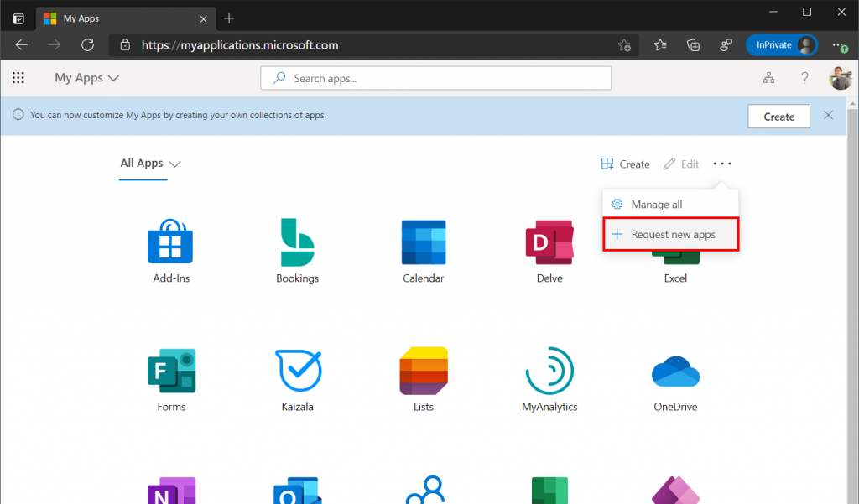Open the tab actions menu icon
Screen dimensions: 859x504
point(18,18)
